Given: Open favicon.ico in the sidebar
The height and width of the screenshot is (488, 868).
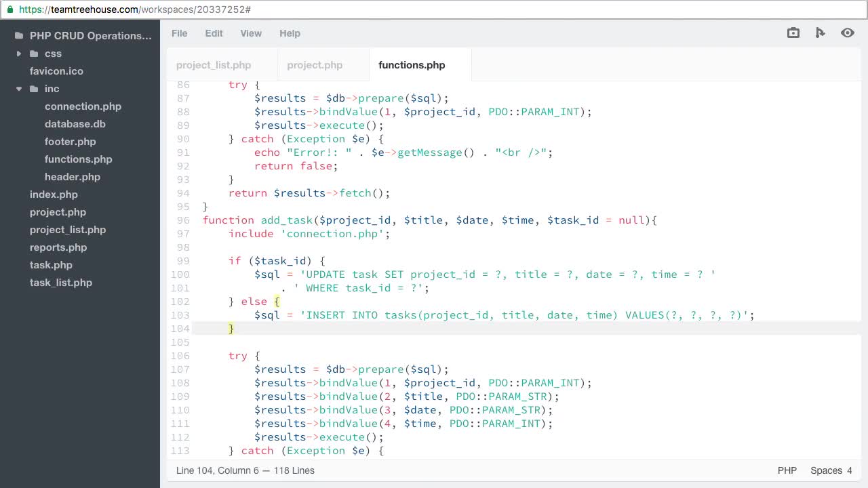Looking at the screenshot, I should tap(56, 71).
